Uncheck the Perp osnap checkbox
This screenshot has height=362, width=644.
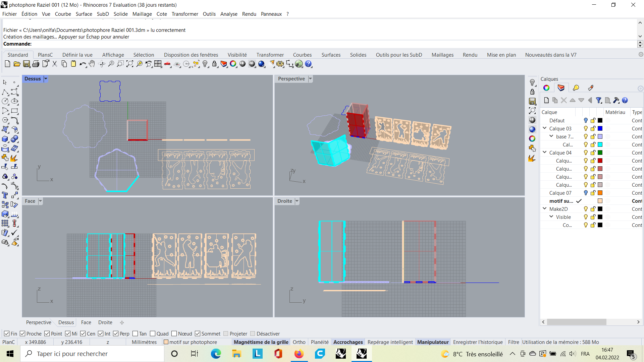(x=116, y=334)
